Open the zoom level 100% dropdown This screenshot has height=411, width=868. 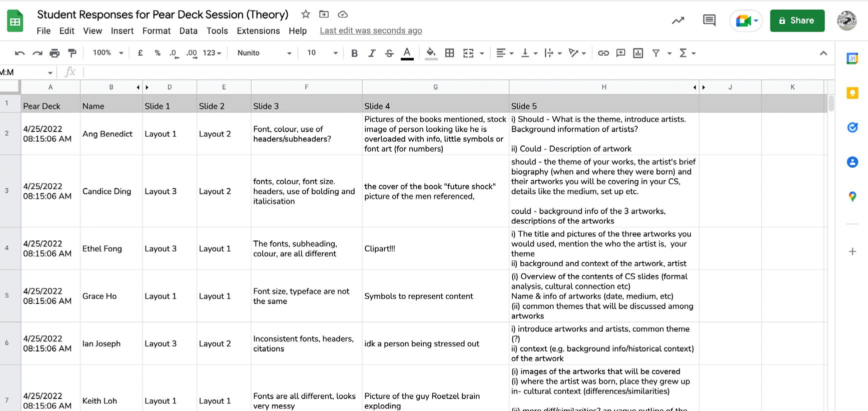pos(108,53)
